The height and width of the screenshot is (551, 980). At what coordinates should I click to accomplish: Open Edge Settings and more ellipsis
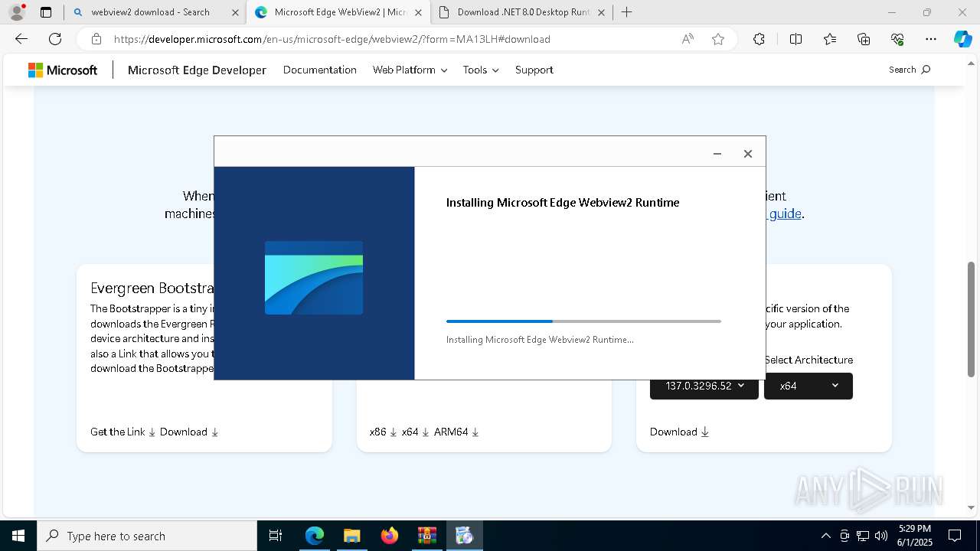click(931, 39)
